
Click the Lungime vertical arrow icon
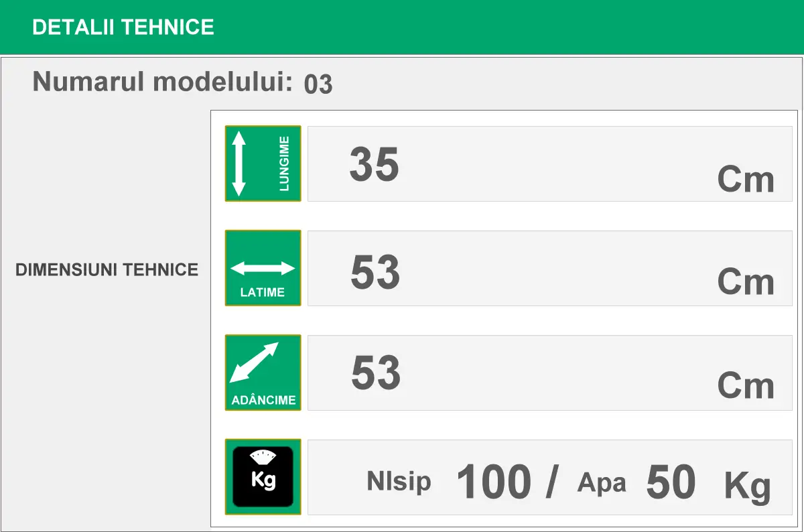click(263, 163)
